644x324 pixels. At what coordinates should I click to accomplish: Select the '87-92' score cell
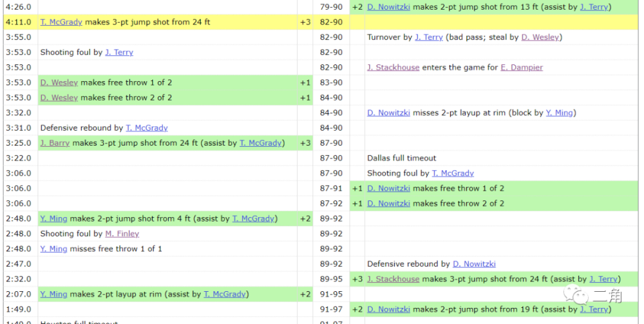click(331, 204)
